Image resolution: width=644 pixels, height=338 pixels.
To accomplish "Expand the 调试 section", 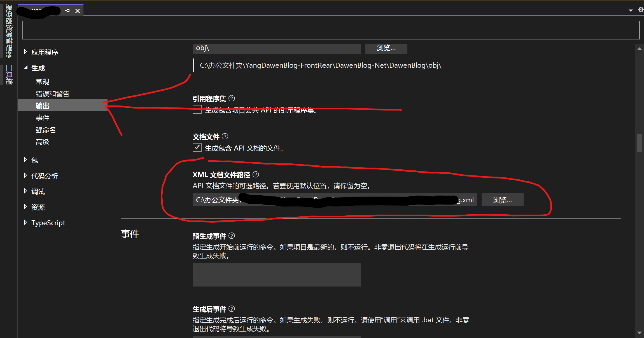I will pos(25,191).
